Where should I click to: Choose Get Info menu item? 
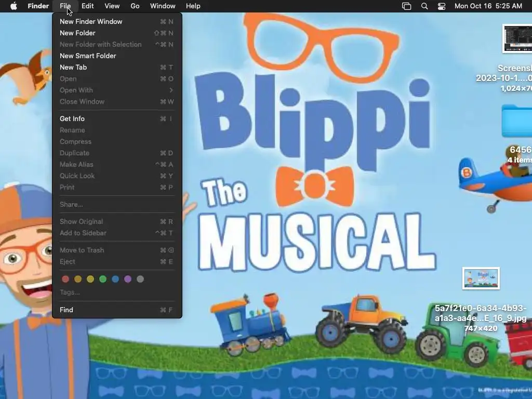point(117,119)
